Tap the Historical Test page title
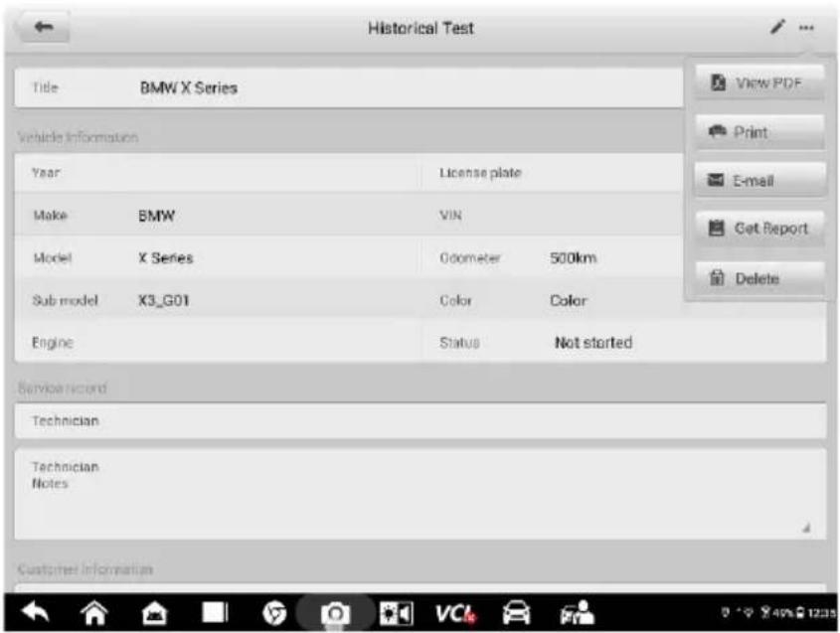This screenshot has height=633, width=840. 420,28
